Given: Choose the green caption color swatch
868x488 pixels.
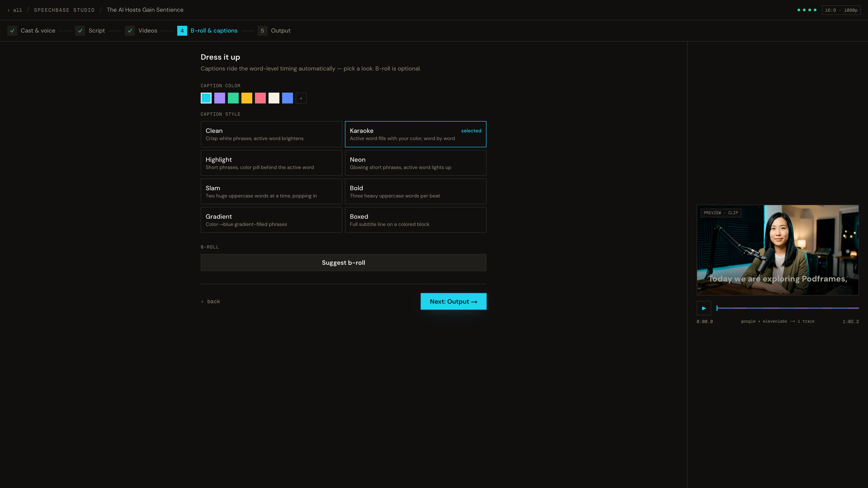Looking at the screenshot, I should coord(233,98).
